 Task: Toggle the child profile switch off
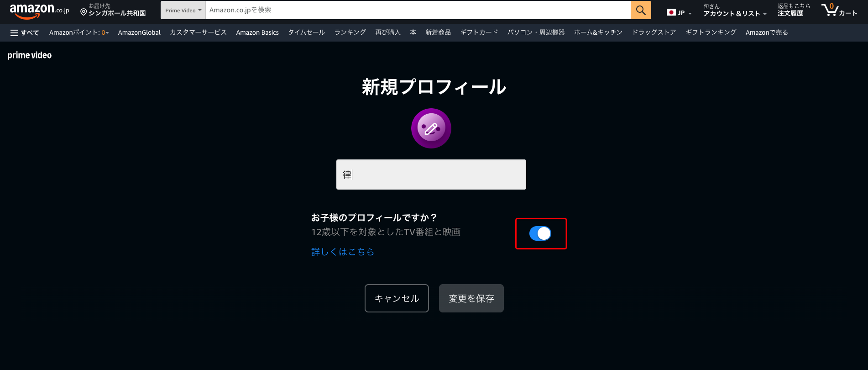pos(540,233)
